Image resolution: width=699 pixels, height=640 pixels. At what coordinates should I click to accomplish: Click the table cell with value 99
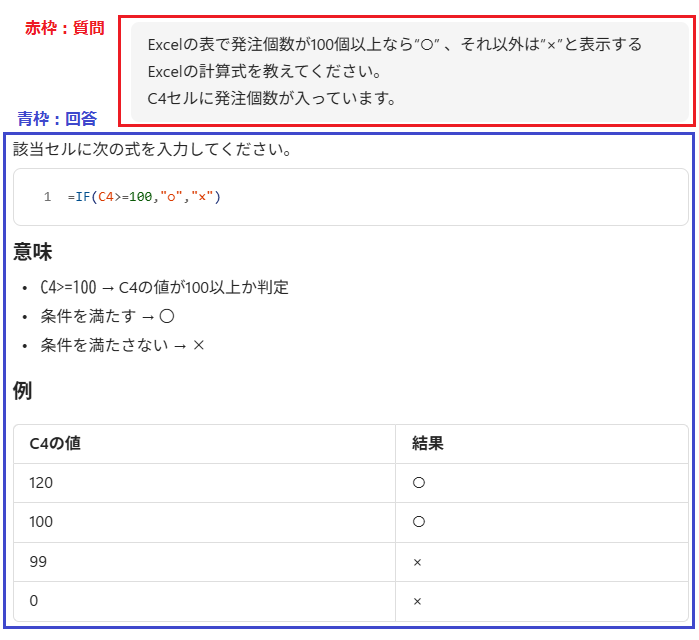205,562
